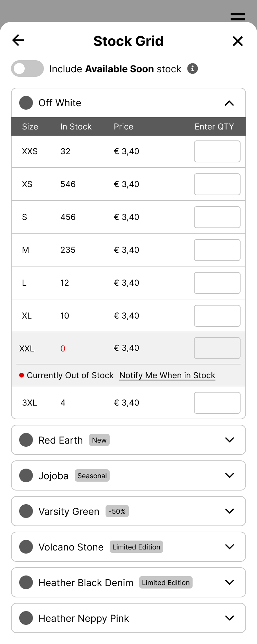
Task: Click the back arrow icon
Action: coord(18,40)
